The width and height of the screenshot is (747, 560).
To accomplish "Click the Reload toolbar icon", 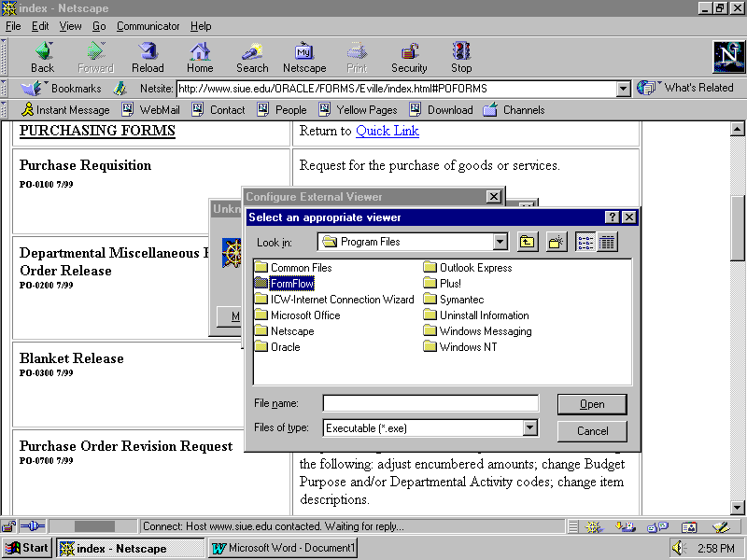I will (x=148, y=57).
